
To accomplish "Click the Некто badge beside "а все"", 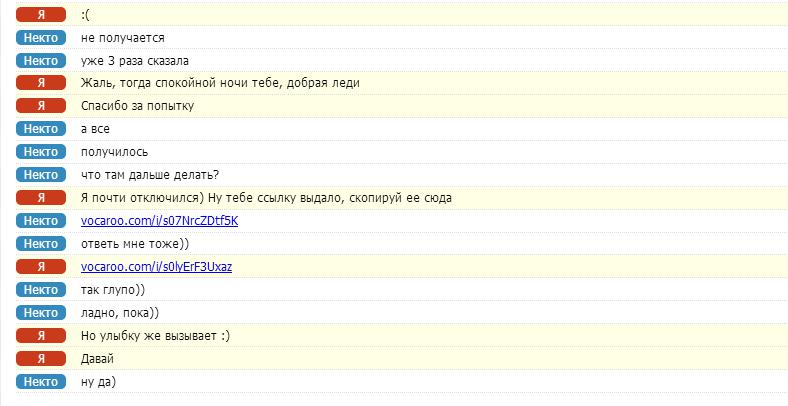I will 41,129.
